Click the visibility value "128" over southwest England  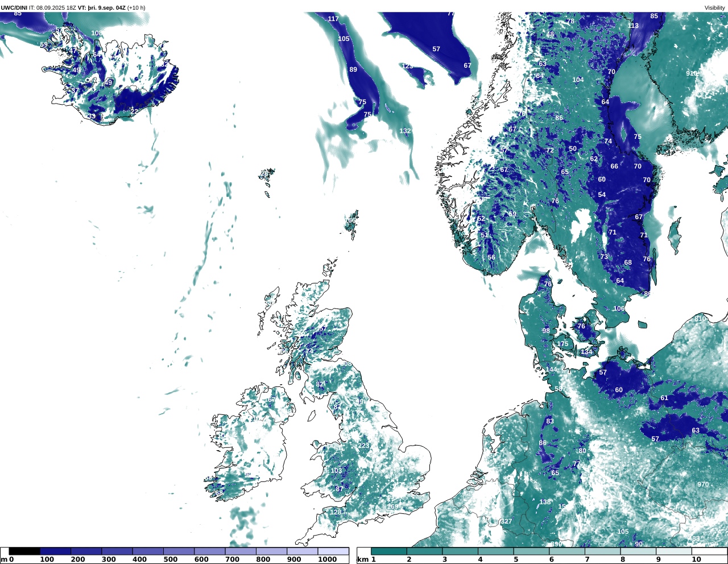click(336, 512)
